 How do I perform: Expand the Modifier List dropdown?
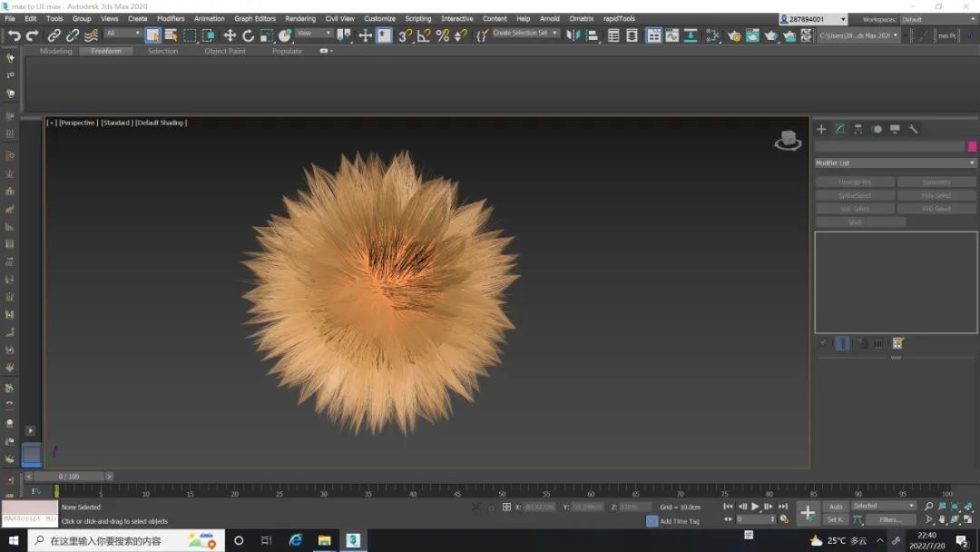[x=895, y=163]
